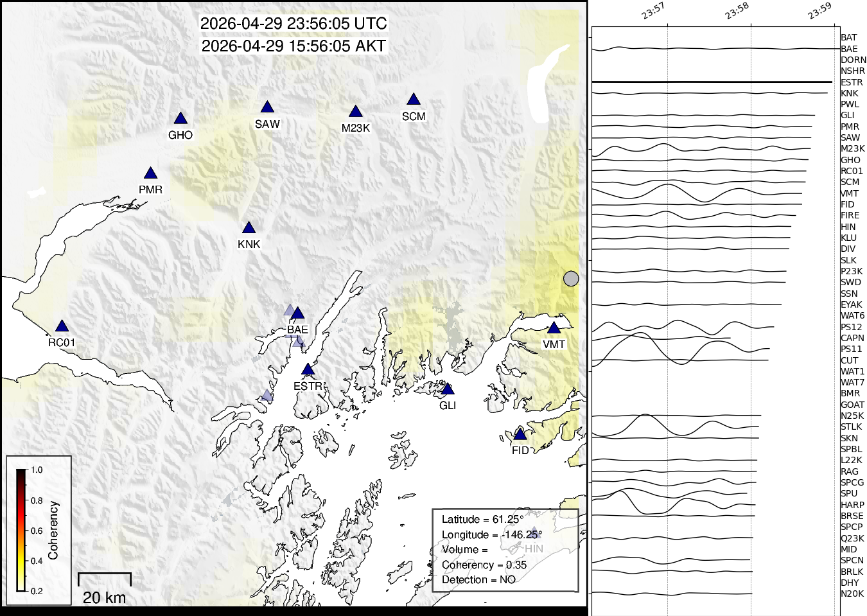Click the Q23K label in the trace list
The width and height of the screenshot is (867, 616).
852,538
